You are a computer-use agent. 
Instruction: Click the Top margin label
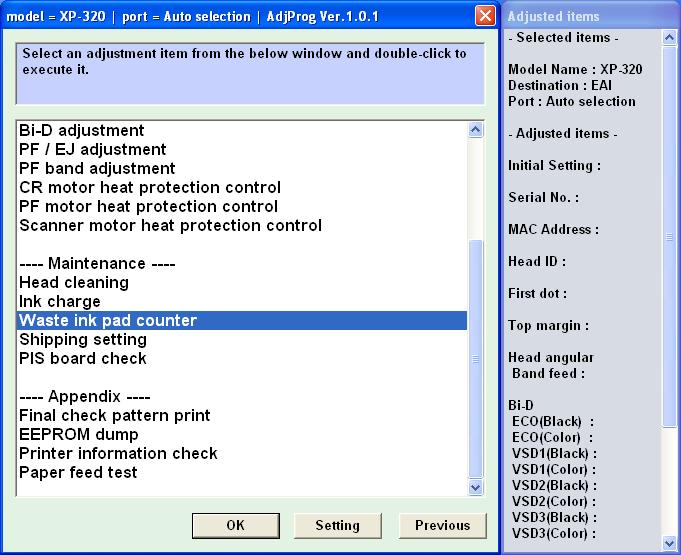[x=549, y=326]
